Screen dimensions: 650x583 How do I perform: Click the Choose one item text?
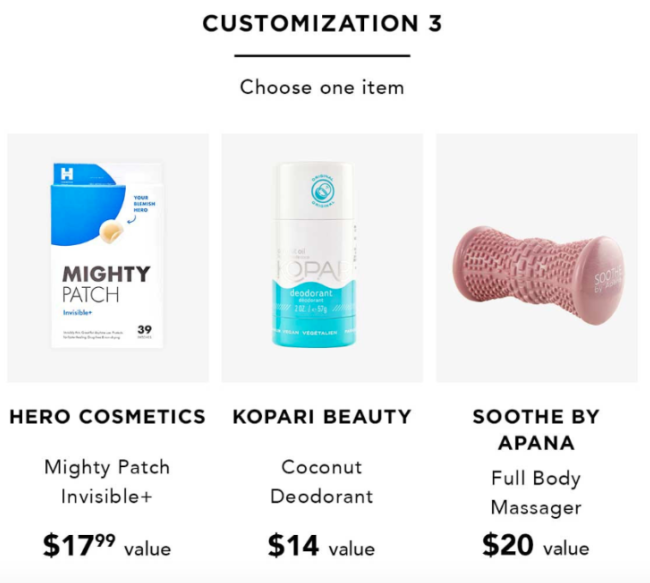(322, 87)
